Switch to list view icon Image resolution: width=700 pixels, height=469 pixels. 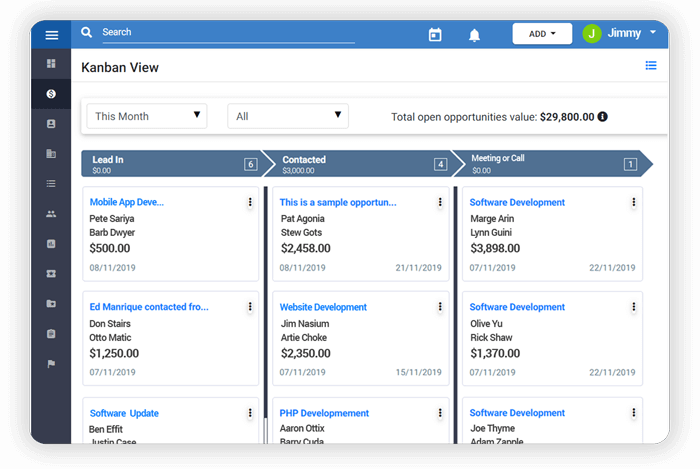pos(650,66)
